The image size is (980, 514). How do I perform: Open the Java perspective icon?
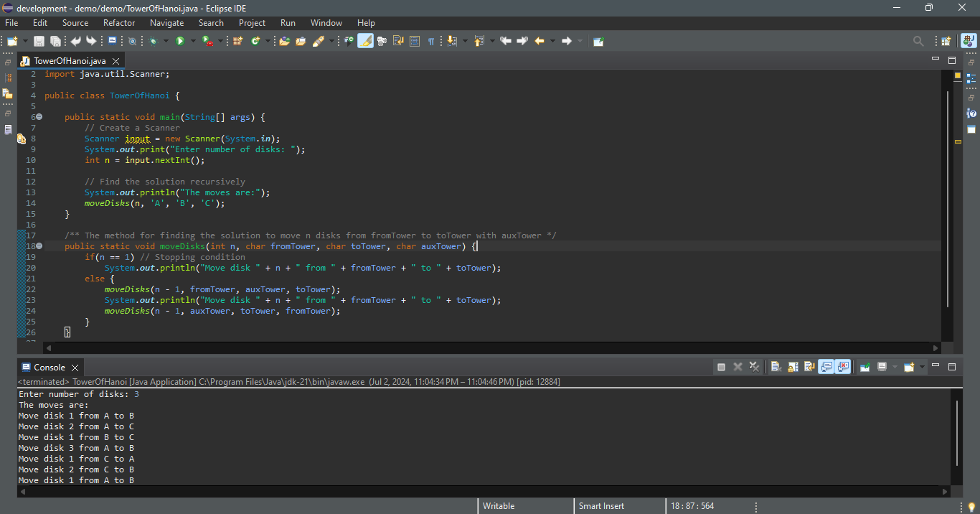click(969, 41)
